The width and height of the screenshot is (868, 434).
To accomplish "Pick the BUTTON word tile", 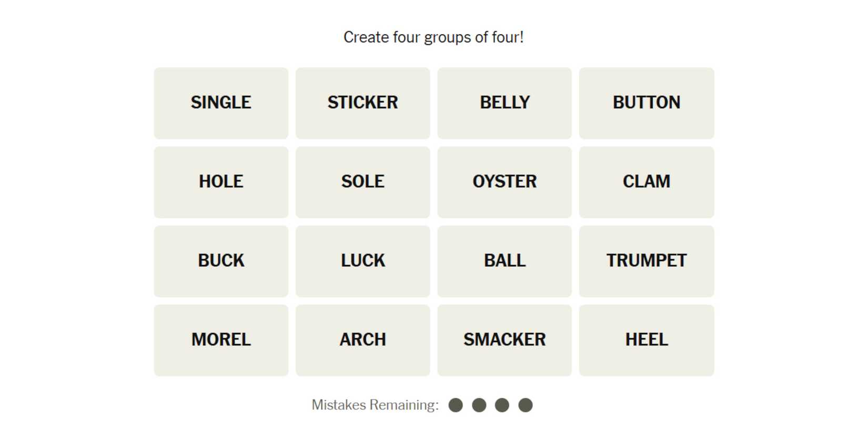I will [647, 103].
